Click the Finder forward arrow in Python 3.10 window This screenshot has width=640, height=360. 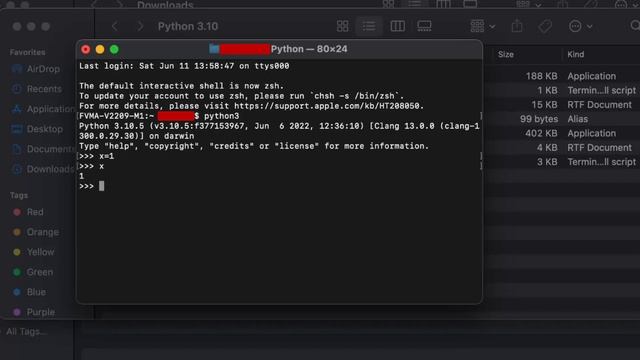click(140, 27)
